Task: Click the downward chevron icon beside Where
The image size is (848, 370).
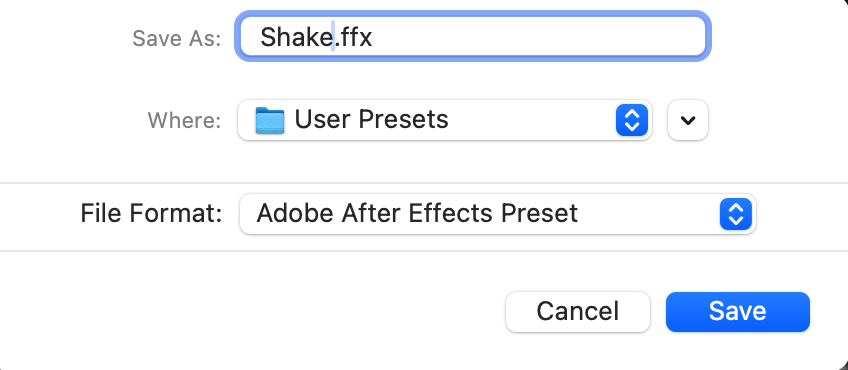Action: (688, 120)
